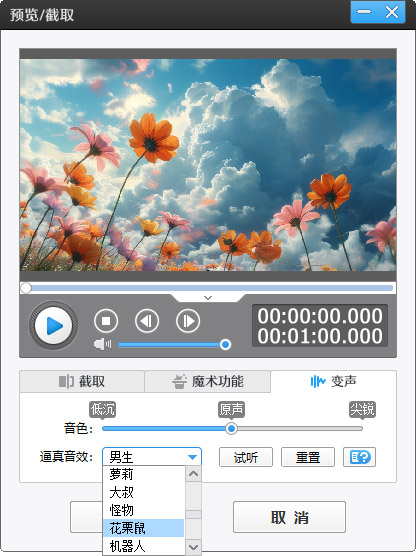
Task: Stop video playback with the stop icon
Action: 106,321
